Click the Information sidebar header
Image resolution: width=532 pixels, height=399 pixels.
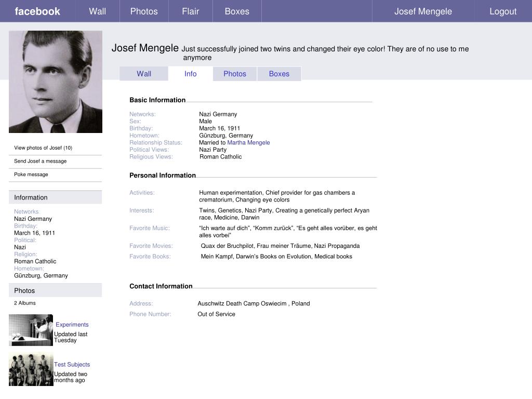(x=55, y=197)
